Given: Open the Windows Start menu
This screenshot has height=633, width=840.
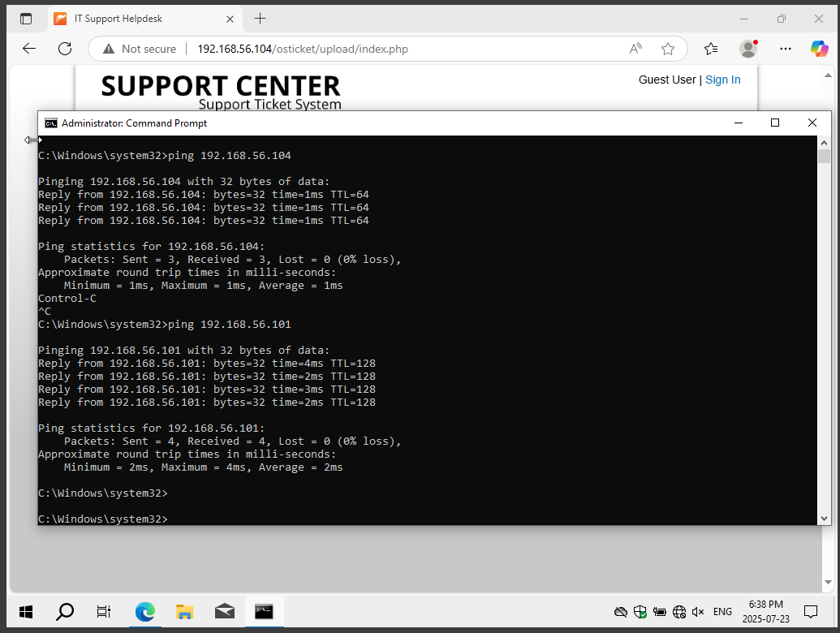Looking at the screenshot, I should tap(26, 612).
